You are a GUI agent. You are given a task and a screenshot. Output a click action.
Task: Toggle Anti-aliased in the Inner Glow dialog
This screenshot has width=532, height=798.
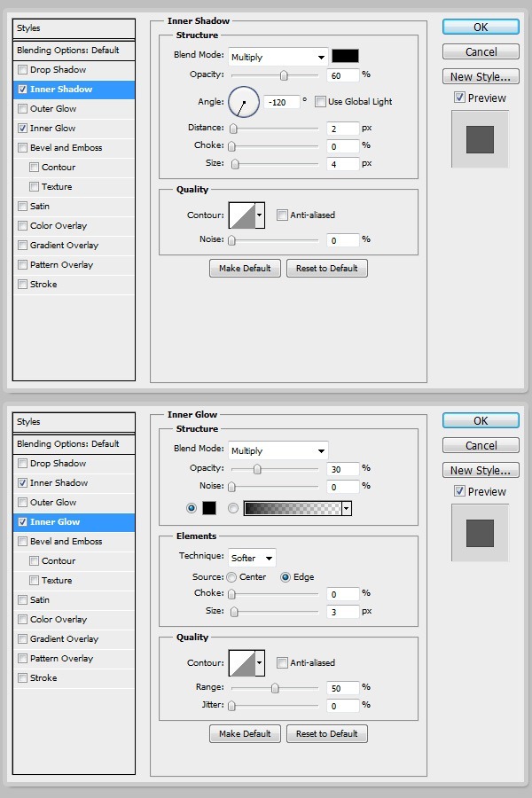coord(282,662)
